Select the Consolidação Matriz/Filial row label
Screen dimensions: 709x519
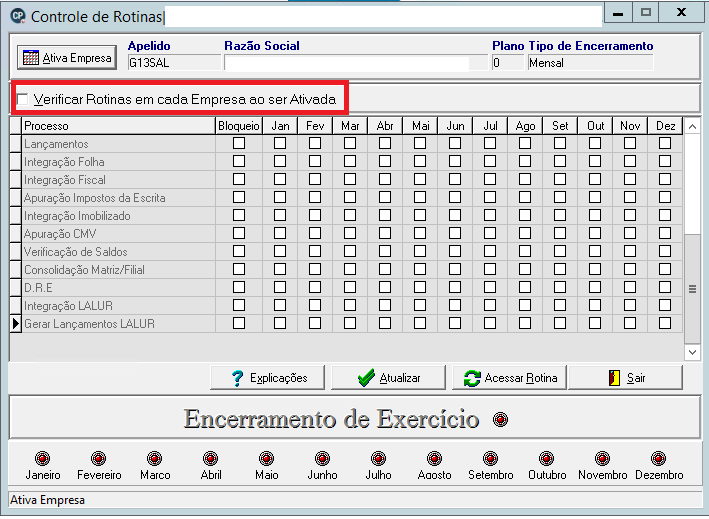pos(84,270)
